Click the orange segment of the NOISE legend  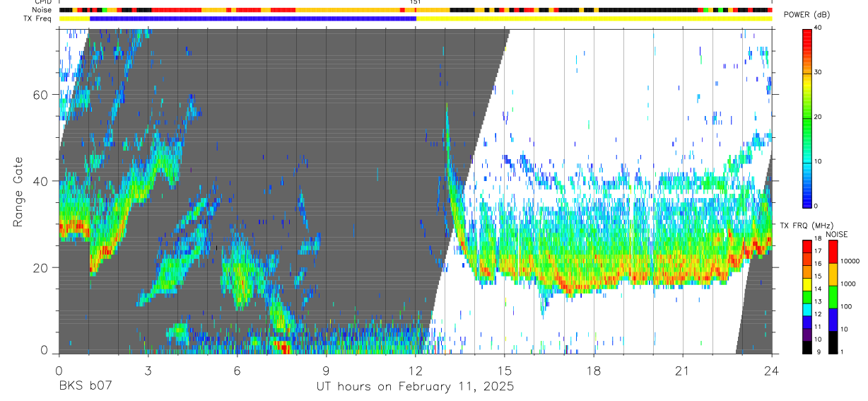tap(833, 274)
